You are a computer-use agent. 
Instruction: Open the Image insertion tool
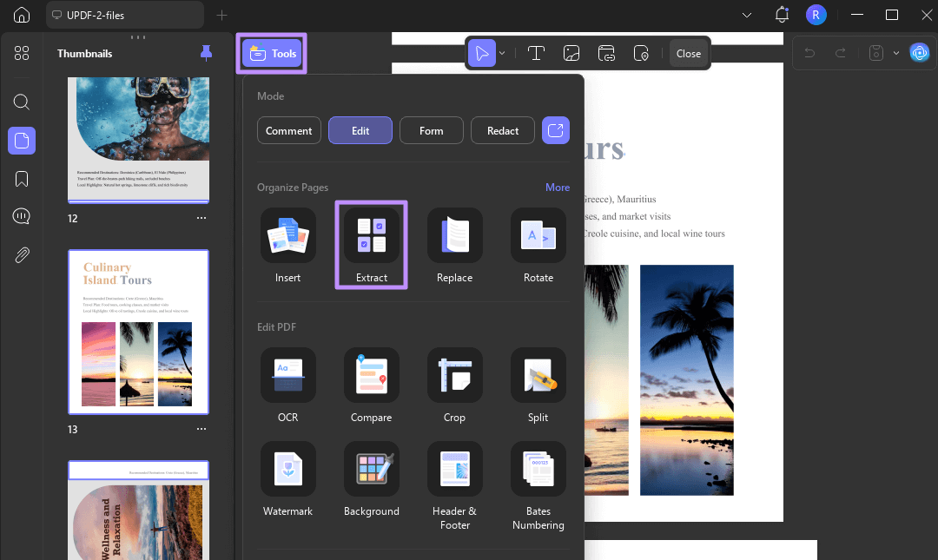click(571, 53)
